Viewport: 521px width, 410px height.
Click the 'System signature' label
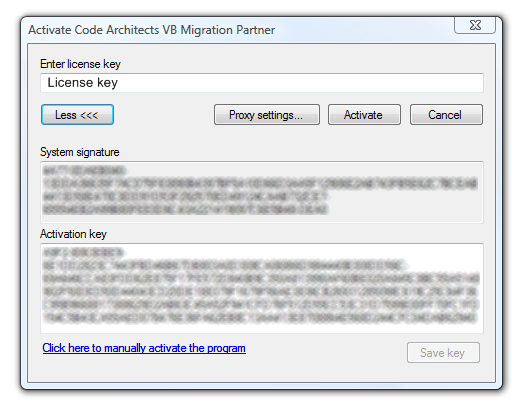pos(80,152)
